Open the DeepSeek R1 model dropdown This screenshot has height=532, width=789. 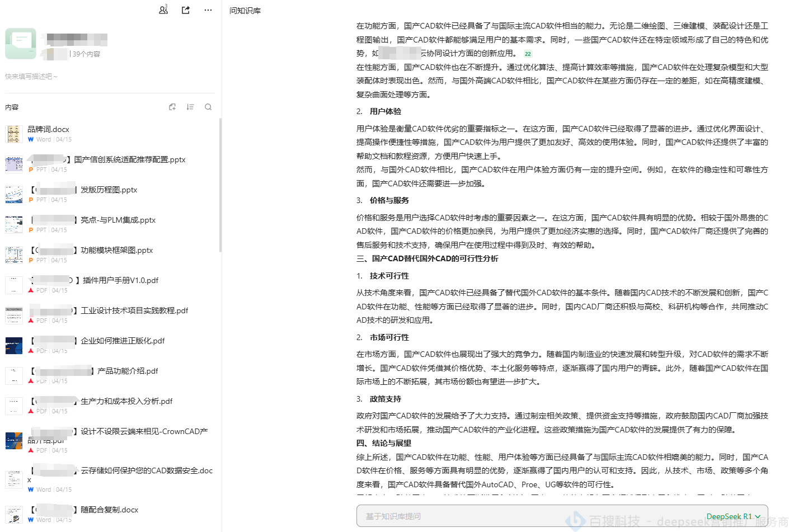tap(734, 516)
